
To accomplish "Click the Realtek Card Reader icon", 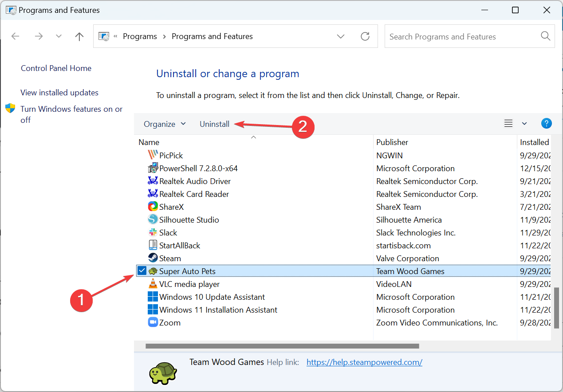I will tap(153, 194).
